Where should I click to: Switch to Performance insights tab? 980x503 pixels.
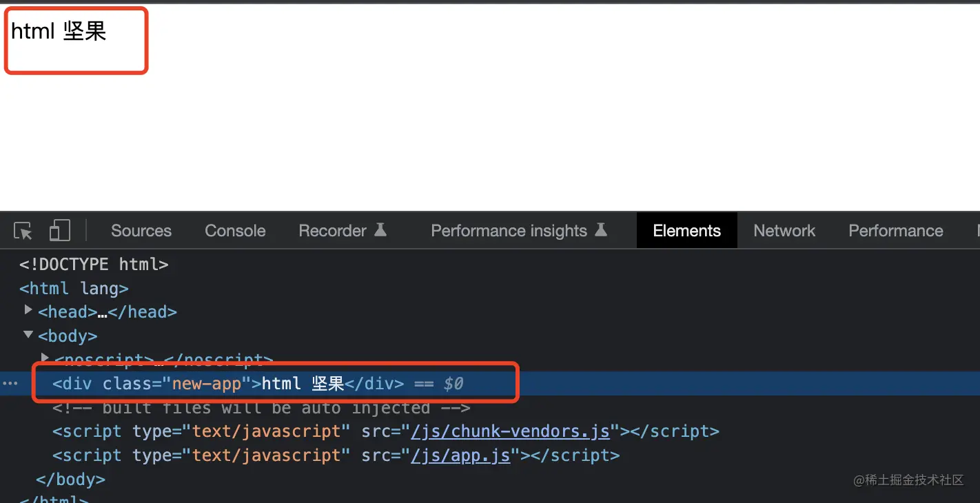click(x=519, y=231)
